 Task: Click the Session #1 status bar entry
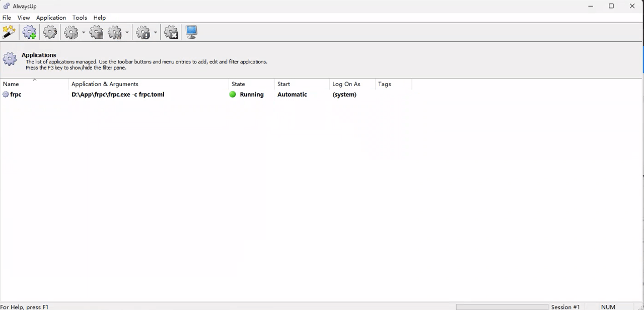coord(565,307)
